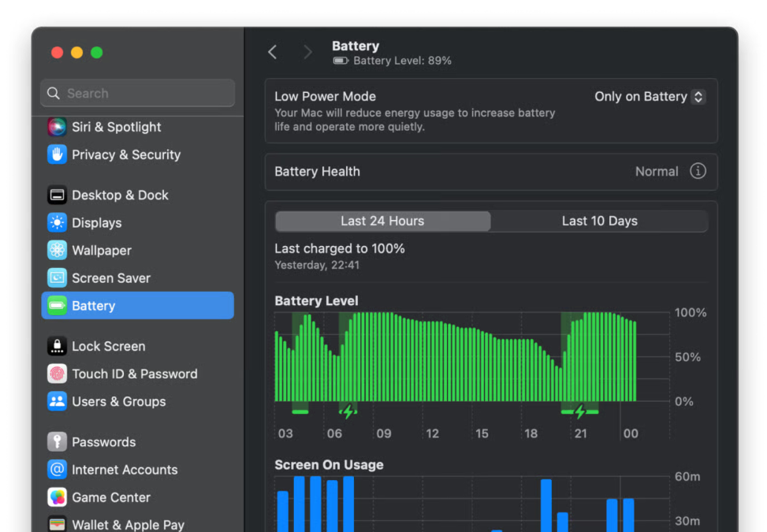Click the Search settings field

(x=138, y=93)
